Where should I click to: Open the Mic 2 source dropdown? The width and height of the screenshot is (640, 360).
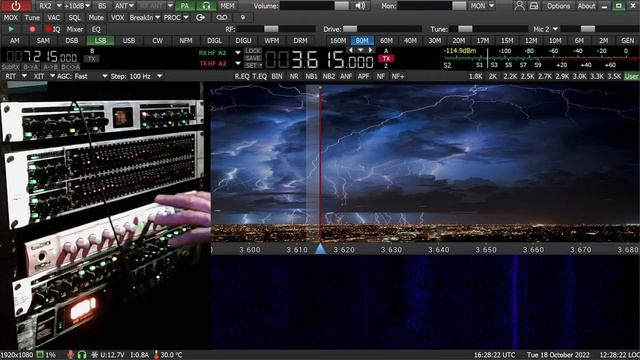click(555, 29)
